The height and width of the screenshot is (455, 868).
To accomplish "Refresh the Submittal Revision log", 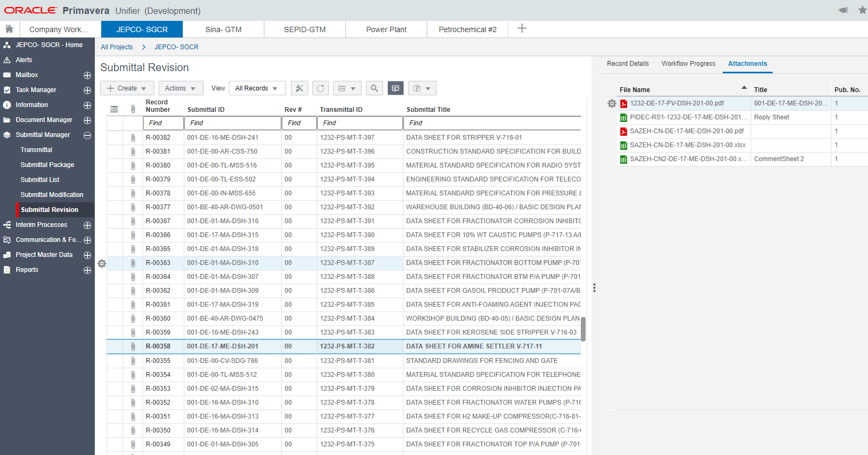I will pos(320,88).
